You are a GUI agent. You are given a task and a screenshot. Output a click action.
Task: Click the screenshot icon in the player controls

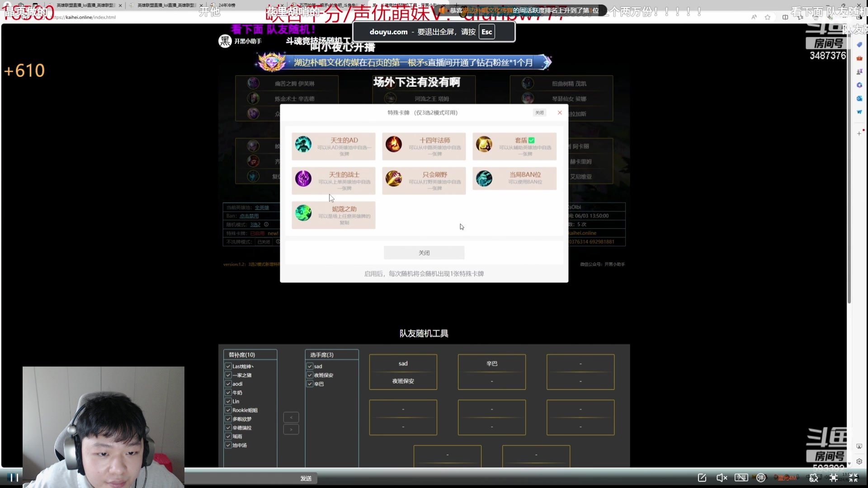(x=703, y=478)
